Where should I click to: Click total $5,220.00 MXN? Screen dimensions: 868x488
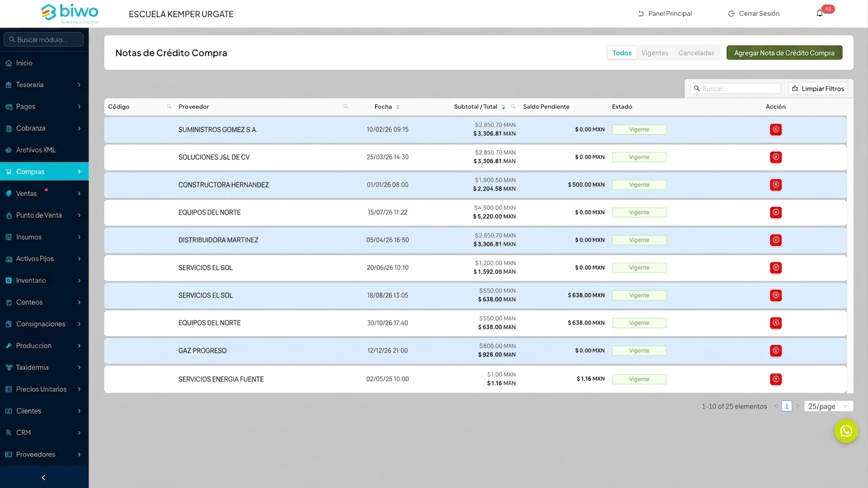tap(494, 217)
